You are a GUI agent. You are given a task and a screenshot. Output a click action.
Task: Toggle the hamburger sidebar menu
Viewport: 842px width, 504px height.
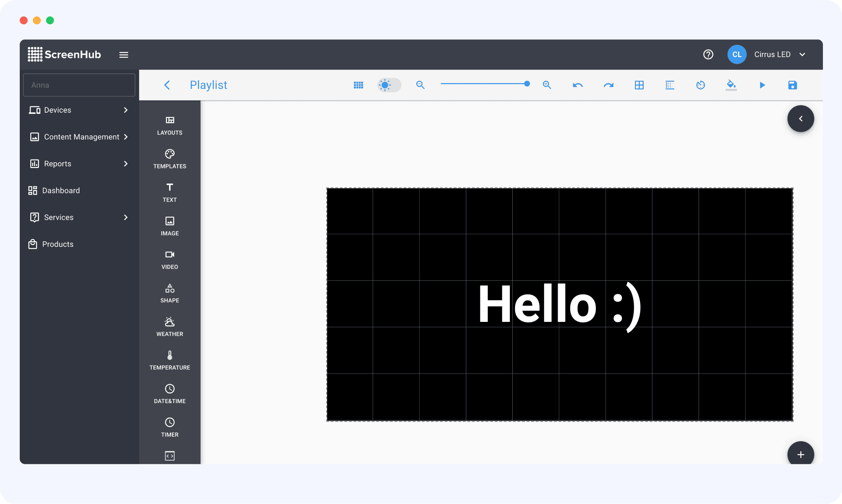click(124, 55)
